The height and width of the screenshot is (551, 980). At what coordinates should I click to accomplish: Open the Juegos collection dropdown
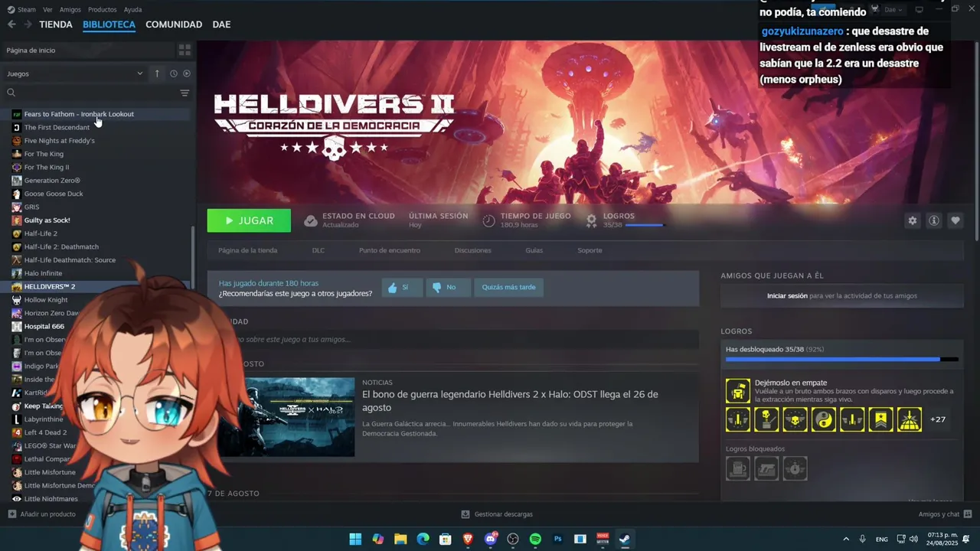pyautogui.click(x=75, y=73)
